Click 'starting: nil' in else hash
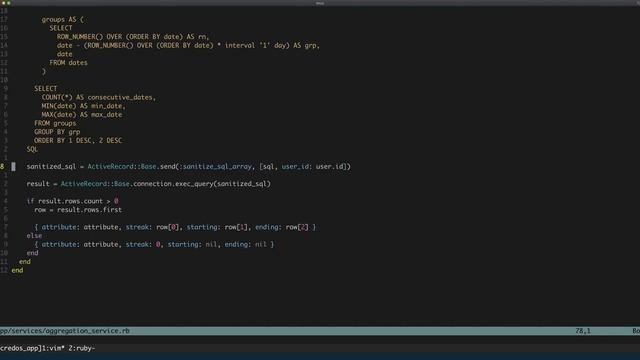Viewport: 640px width, 360px height. (x=192, y=244)
